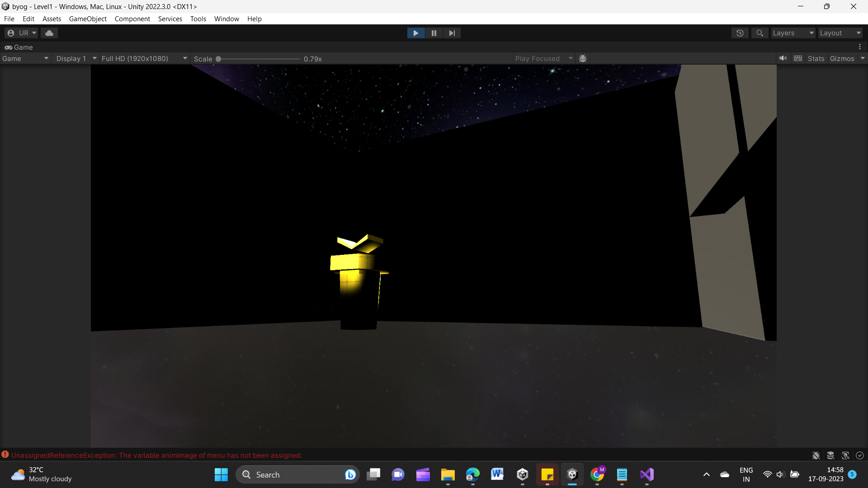Toggle Gizmos in Game view

[x=842, y=59]
